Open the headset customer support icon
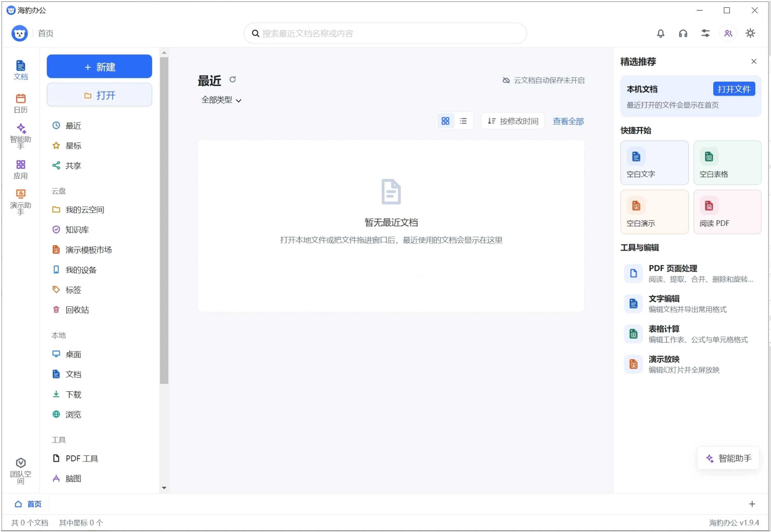 pyautogui.click(x=683, y=33)
